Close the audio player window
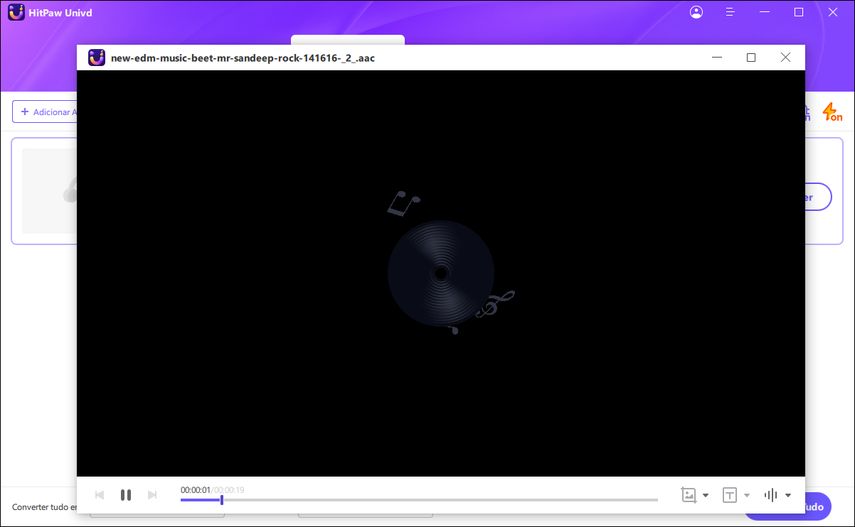 (785, 57)
